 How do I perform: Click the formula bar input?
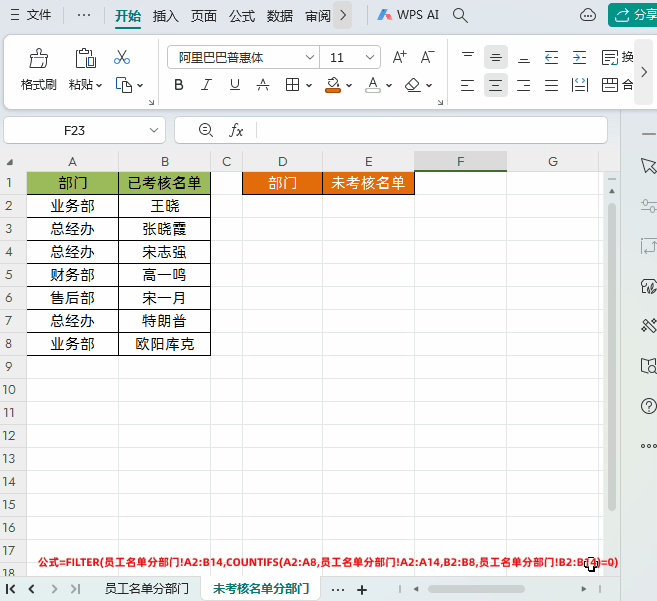point(431,130)
